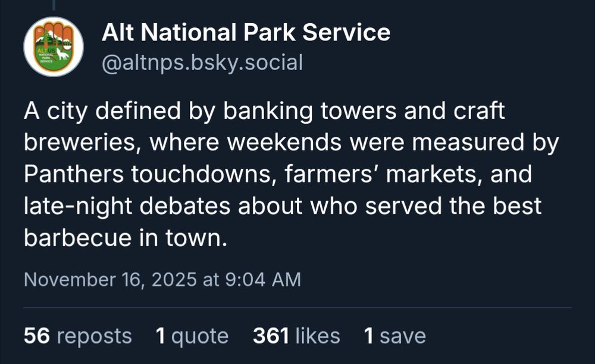View the 56 reposts list

[x=77, y=335]
